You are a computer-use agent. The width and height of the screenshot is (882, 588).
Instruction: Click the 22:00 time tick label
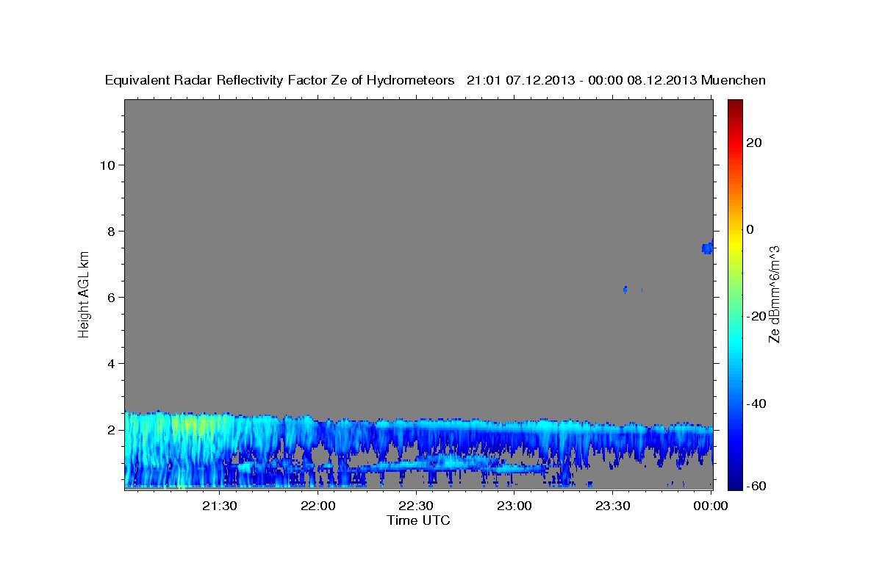pos(318,506)
